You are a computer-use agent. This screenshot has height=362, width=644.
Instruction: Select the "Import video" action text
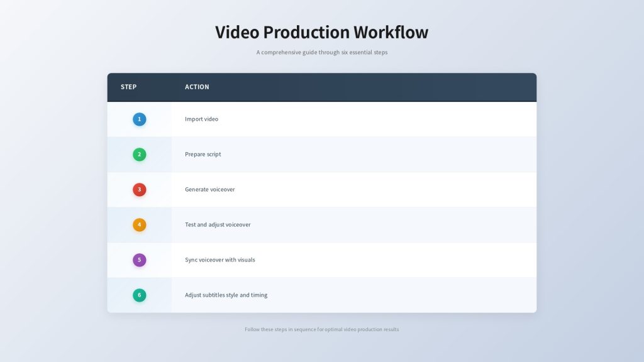pyautogui.click(x=201, y=119)
